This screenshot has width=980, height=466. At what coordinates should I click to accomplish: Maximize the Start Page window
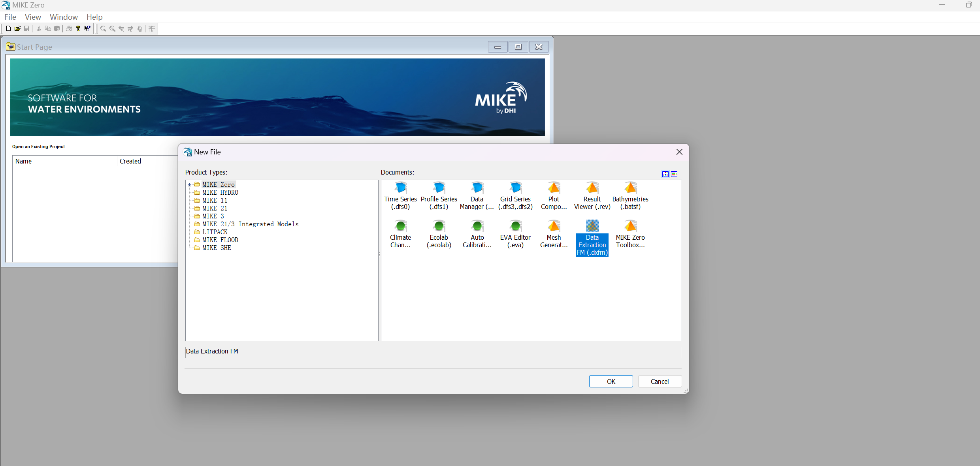click(518, 47)
